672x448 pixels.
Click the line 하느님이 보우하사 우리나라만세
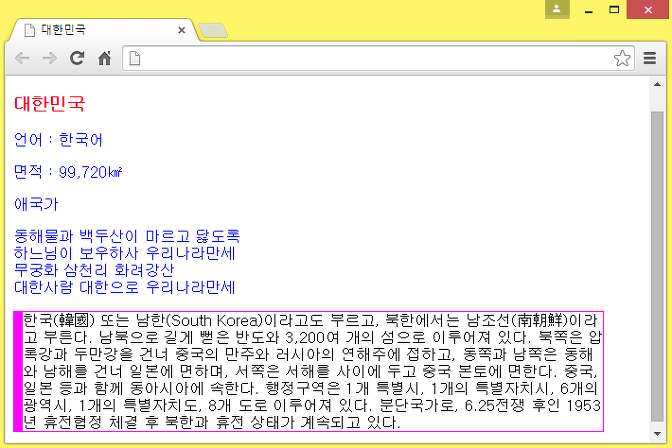tap(124, 253)
